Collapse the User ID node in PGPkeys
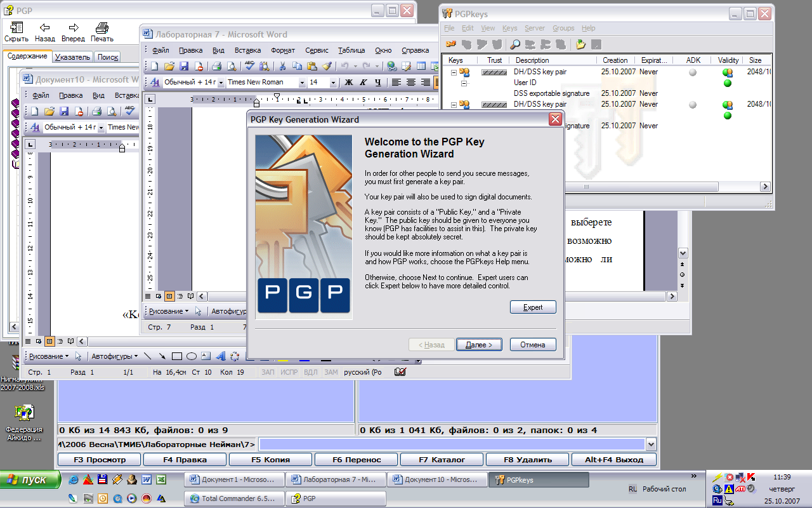 (464, 83)
